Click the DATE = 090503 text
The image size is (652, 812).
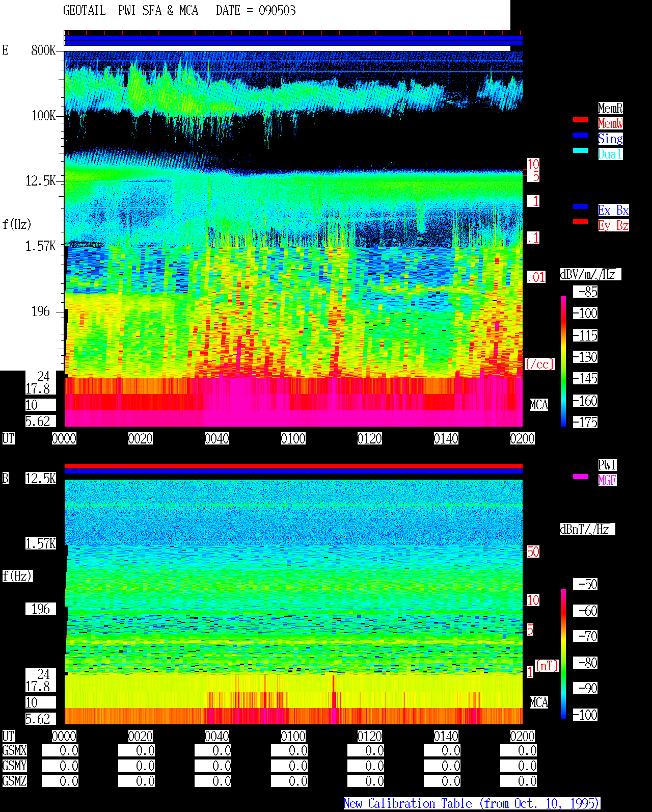click(256, 11)
